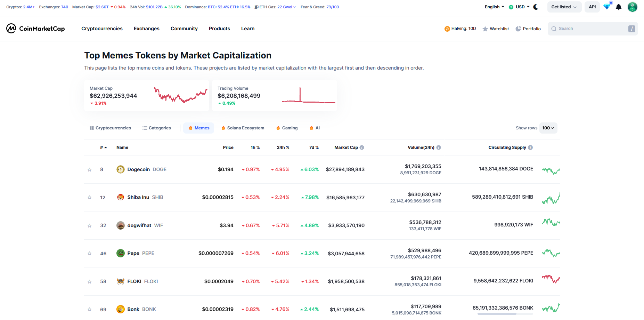Open the English language dropdown
The height and width of the screenshot is (320, 644).
point(494,7)
